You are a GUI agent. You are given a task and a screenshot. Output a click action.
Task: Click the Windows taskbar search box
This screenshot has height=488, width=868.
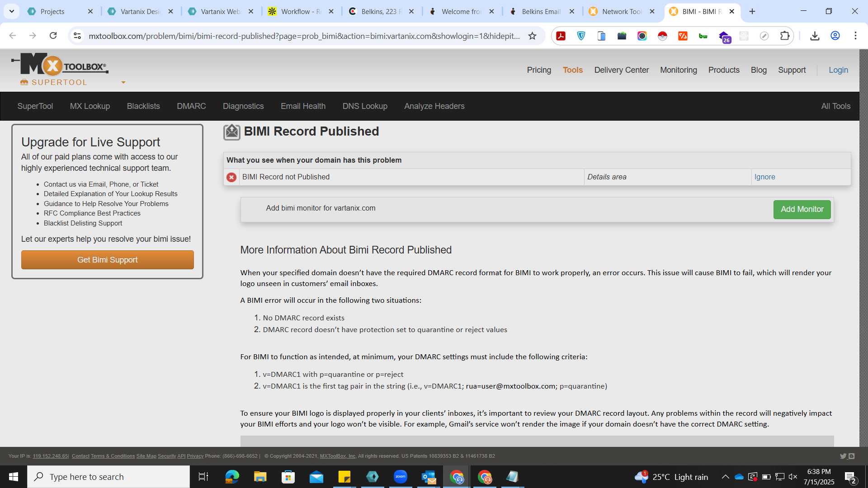pos(108,477)
